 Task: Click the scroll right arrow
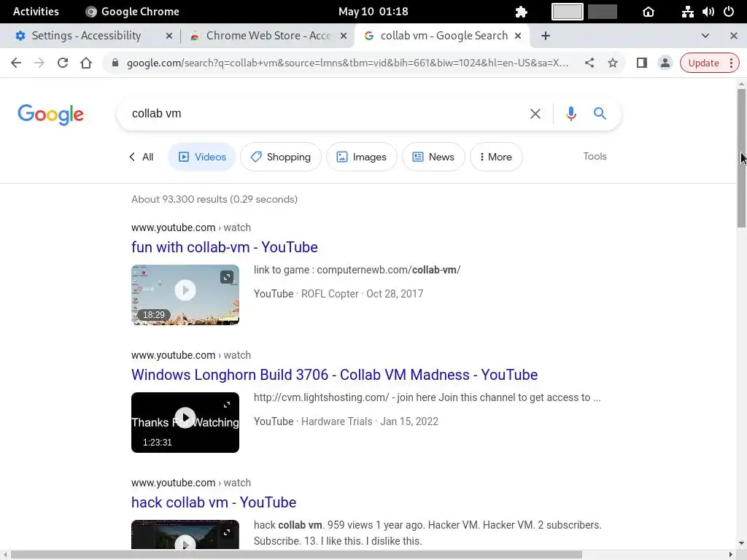click(731, 555)
